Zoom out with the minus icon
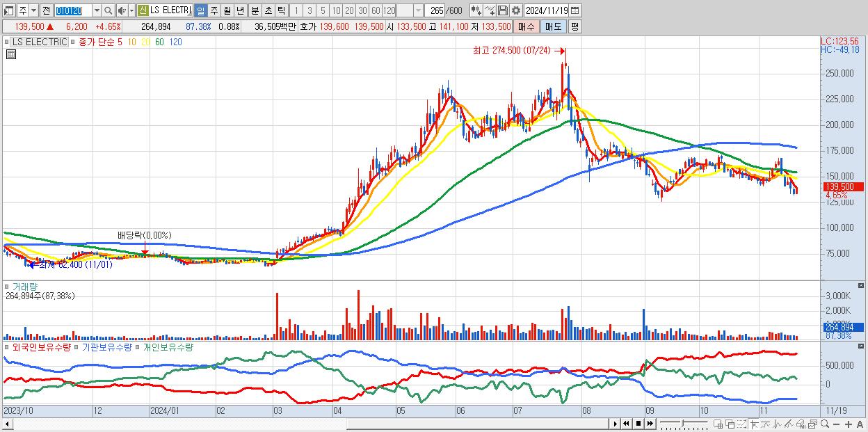 pos(837,424)
